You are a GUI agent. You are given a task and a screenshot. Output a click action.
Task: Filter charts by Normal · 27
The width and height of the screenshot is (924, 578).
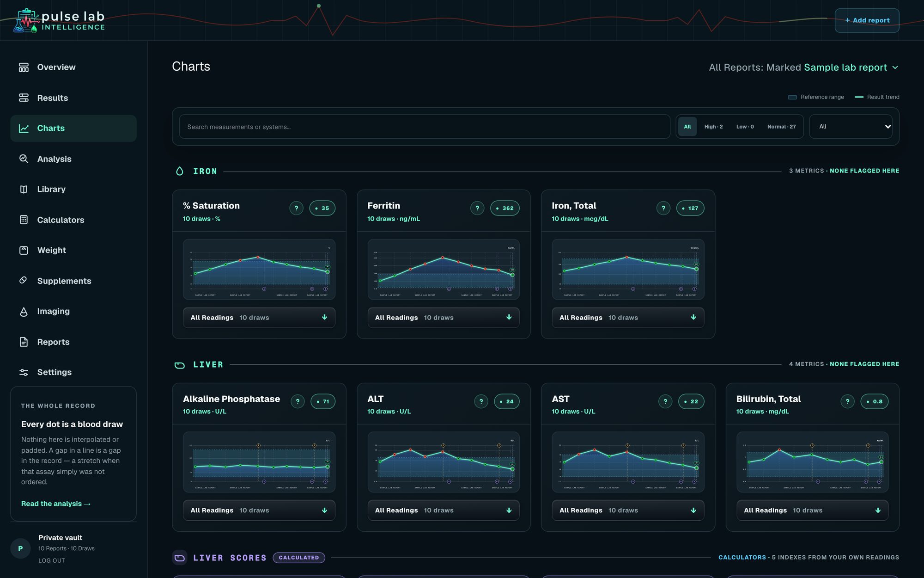[781, 127]
